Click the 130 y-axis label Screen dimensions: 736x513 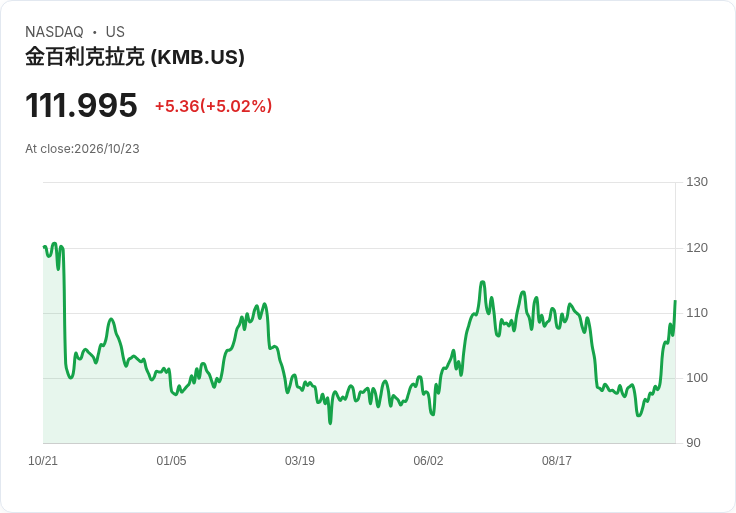tap(697, 182)
